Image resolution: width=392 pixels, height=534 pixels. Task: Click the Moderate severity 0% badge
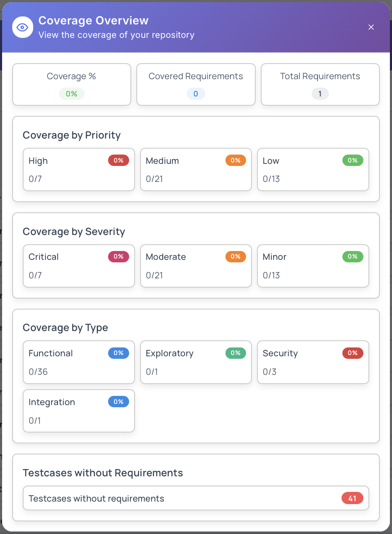(x=236, y=256)
